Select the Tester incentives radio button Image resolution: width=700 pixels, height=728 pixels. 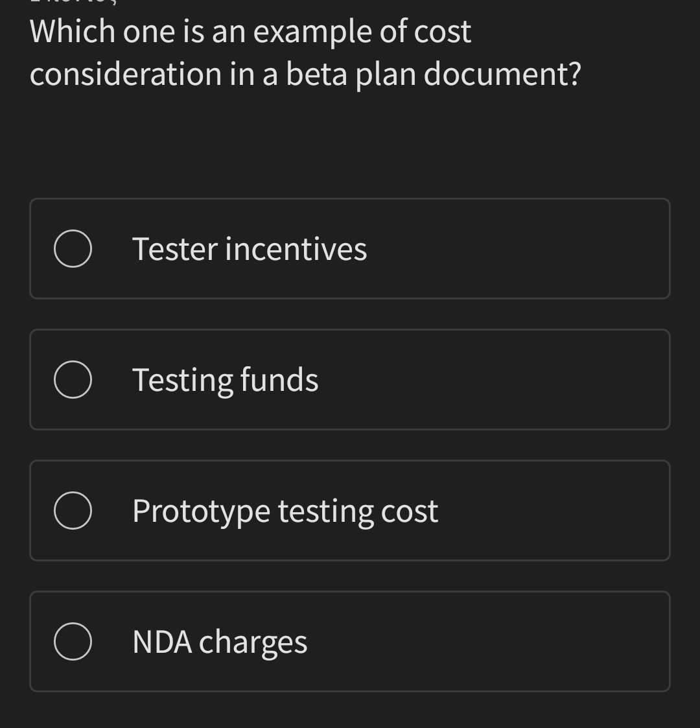tap(72, 248)
